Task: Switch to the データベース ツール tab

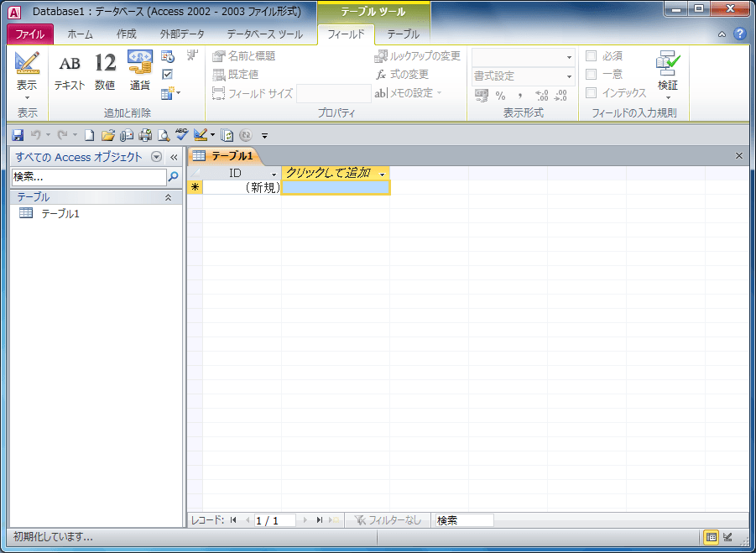Action: (264, 34)
